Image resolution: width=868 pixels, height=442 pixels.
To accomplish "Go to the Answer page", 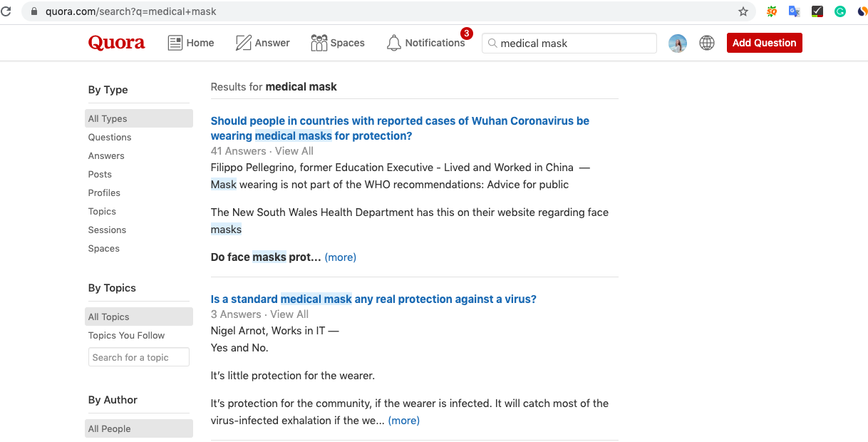I will 263,43.
